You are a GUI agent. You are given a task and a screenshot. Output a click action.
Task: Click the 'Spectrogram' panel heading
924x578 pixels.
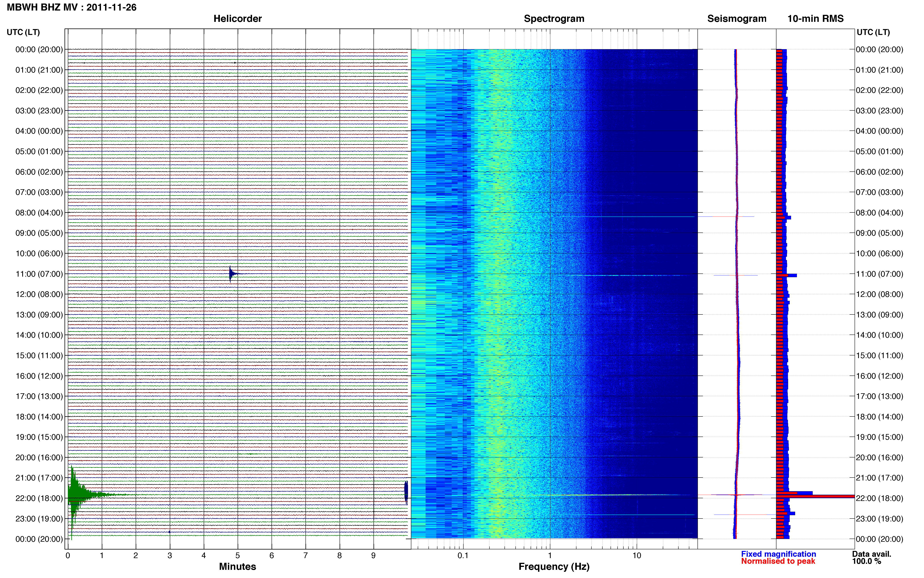pos(554,18)
